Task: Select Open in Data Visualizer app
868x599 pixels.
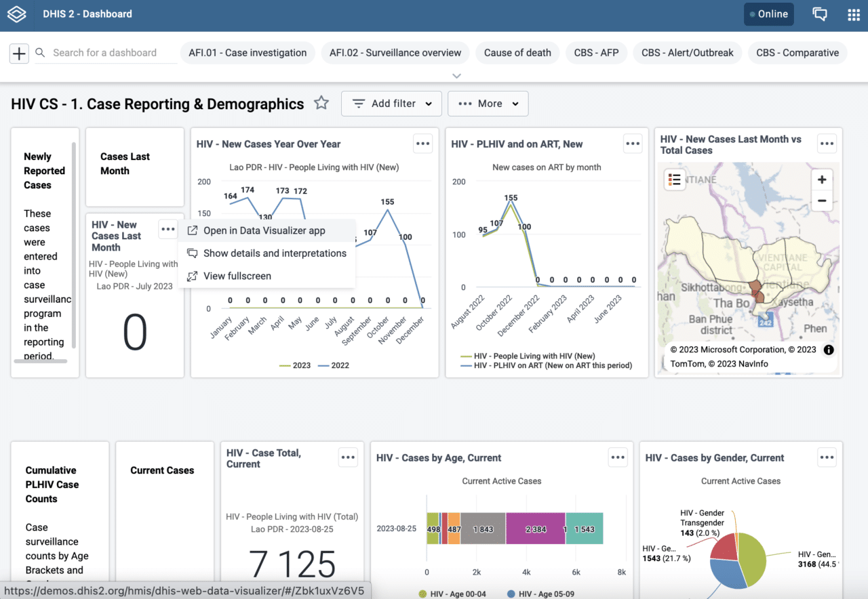Action: coord(264,230)
